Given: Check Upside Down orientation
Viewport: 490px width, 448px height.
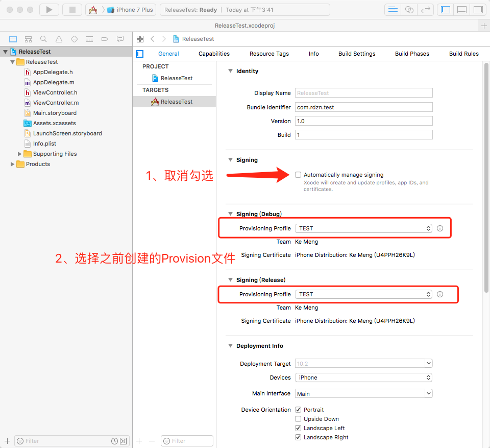Looking at the screenshot, I should (298, 419).
